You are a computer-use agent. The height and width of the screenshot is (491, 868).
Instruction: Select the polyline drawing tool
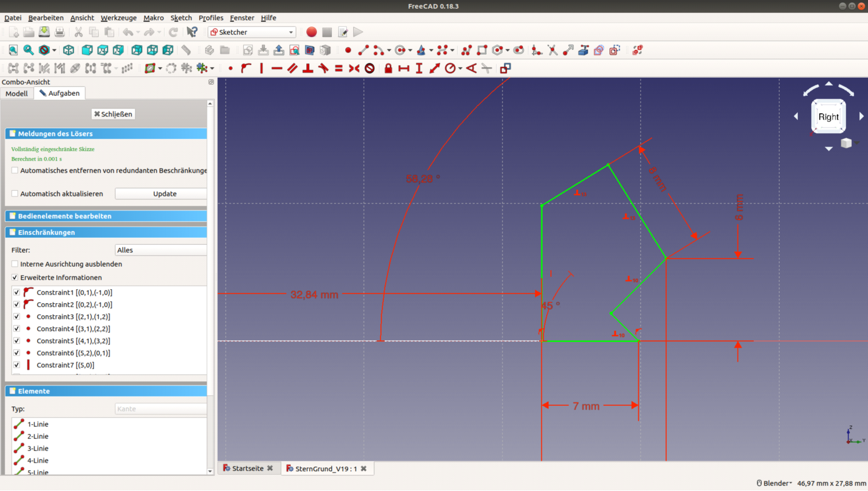[466, 50]
